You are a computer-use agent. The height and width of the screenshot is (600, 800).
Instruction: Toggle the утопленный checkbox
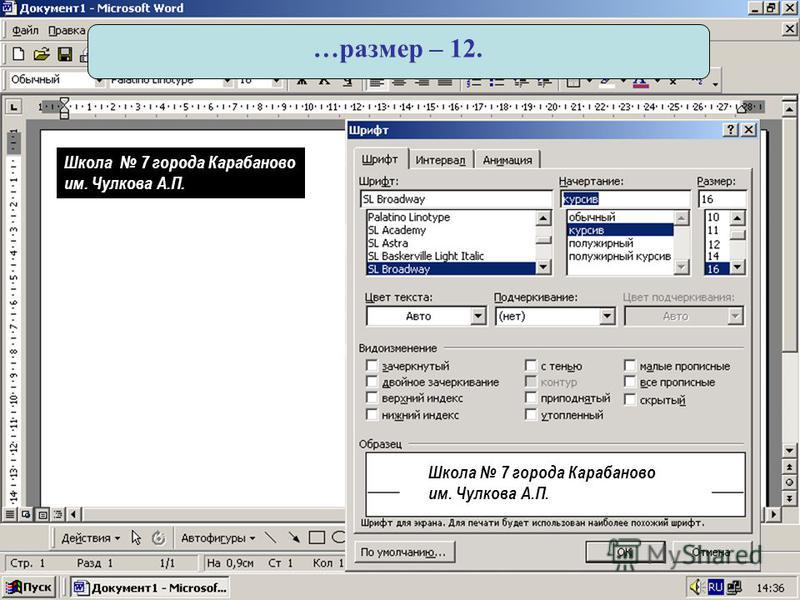[531, 415]
